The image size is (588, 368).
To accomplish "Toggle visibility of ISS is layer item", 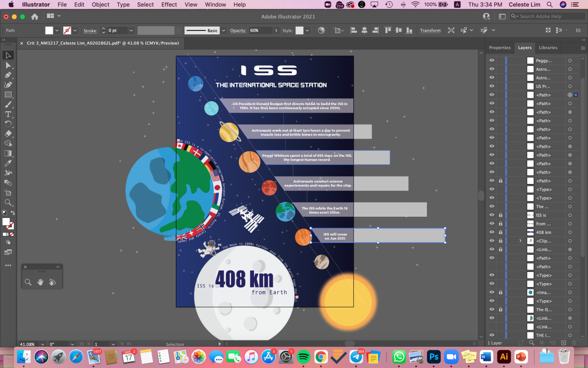I will click(x=492, y=215).
